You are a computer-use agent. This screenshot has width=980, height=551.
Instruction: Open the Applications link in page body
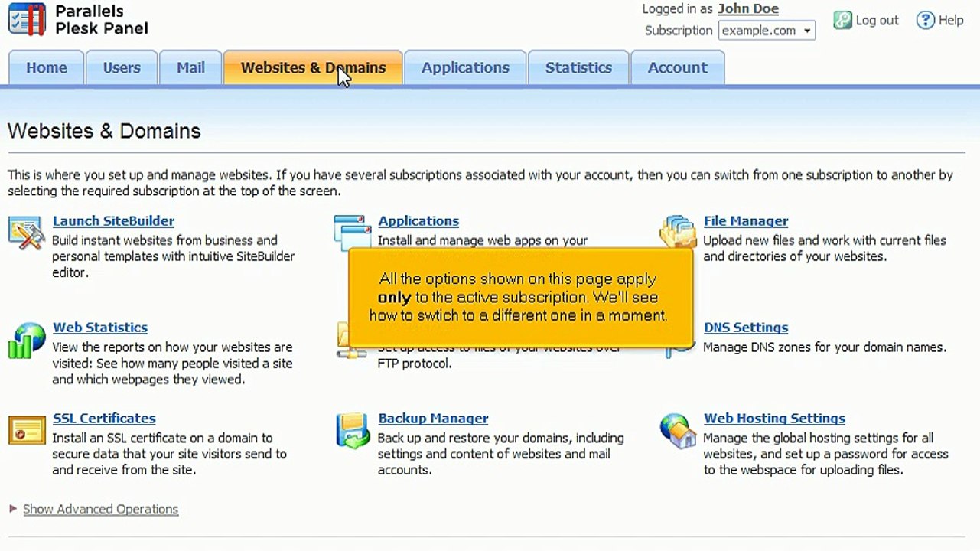point(418,221)
